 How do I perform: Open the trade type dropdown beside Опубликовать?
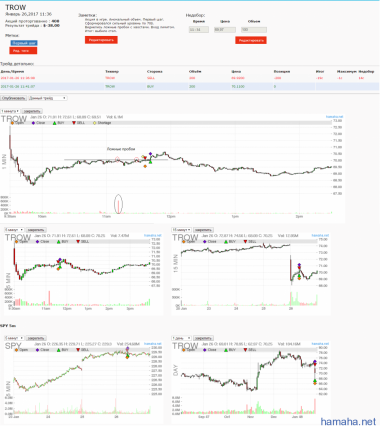point(48,98)
